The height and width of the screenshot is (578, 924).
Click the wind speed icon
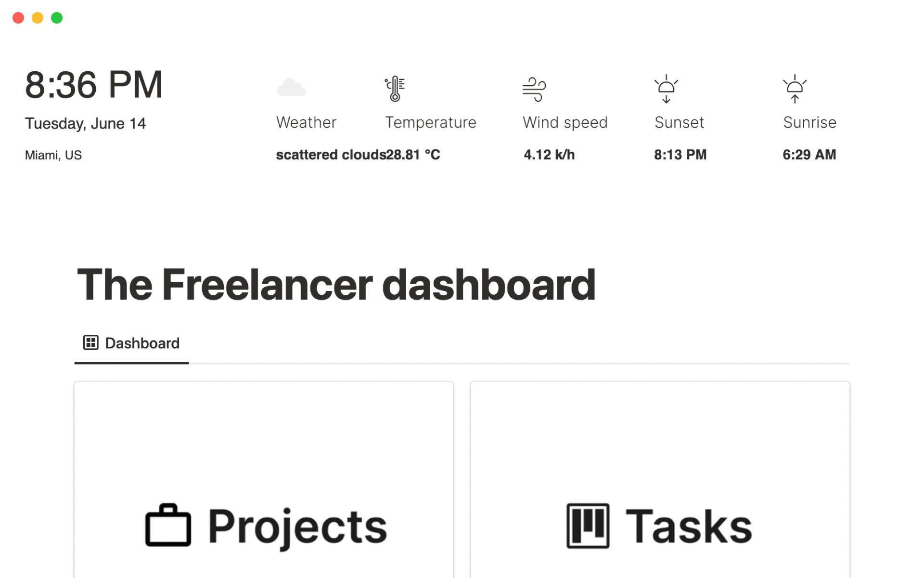[534, 89]
